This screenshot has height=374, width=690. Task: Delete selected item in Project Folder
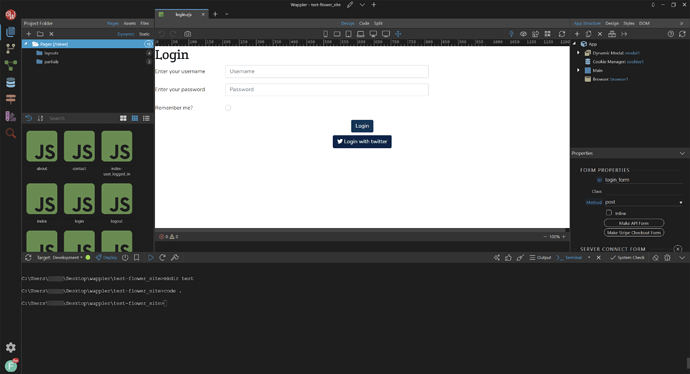click(x=51, y=34)
